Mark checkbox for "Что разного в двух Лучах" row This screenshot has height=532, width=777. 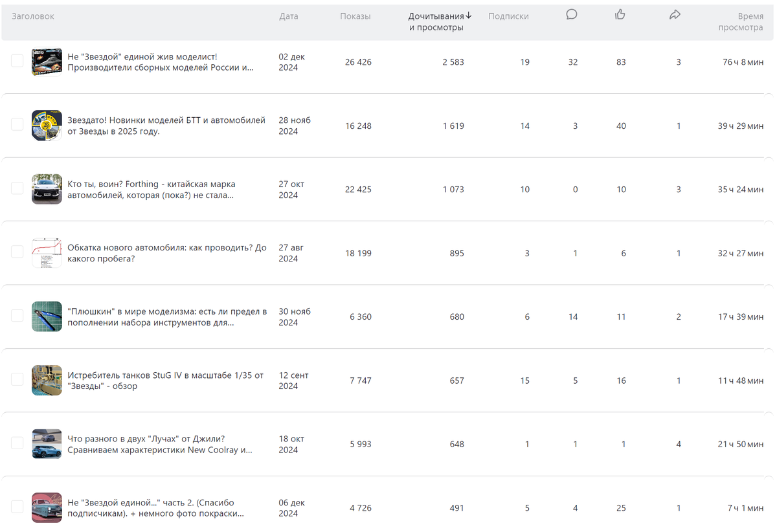tap(17, 443)
